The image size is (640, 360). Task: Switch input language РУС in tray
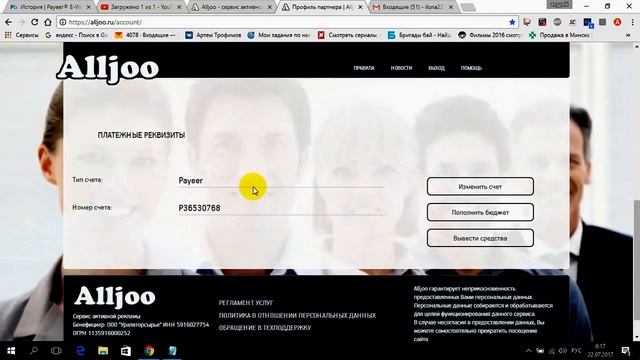coord(576,351)
